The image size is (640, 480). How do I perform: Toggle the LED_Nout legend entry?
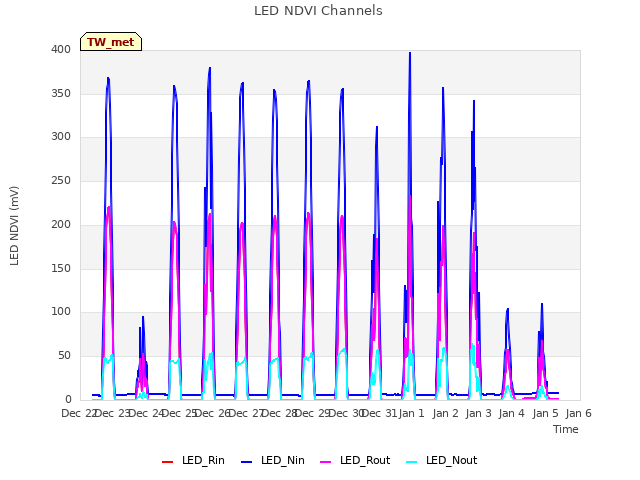(442, 460)
